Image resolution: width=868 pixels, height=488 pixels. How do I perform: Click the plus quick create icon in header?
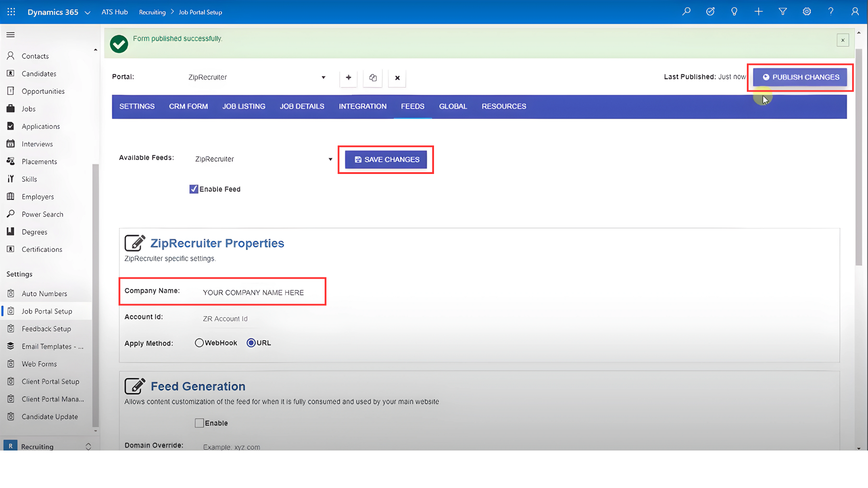[x=759, y=12]
